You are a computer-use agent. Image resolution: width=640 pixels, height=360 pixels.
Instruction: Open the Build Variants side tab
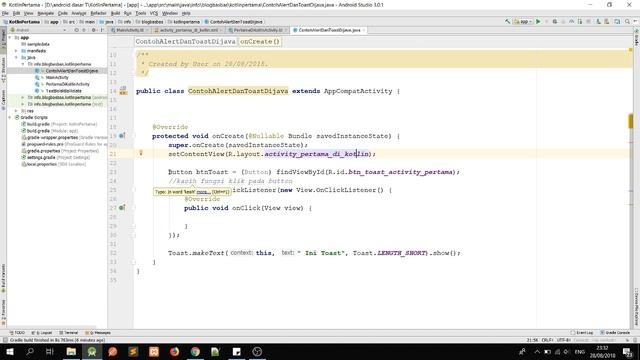[3, 278]
